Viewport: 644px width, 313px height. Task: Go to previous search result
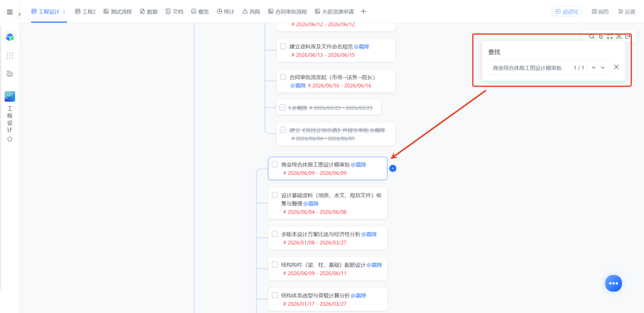pos(593,68)
